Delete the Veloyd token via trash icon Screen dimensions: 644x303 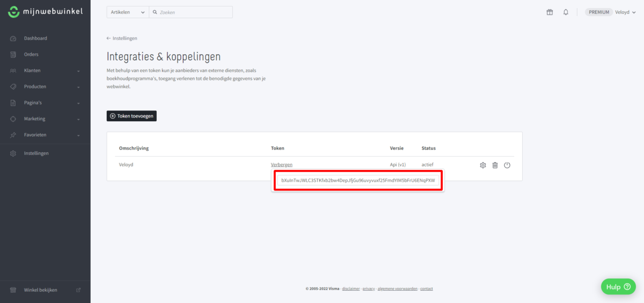point(495,165)
